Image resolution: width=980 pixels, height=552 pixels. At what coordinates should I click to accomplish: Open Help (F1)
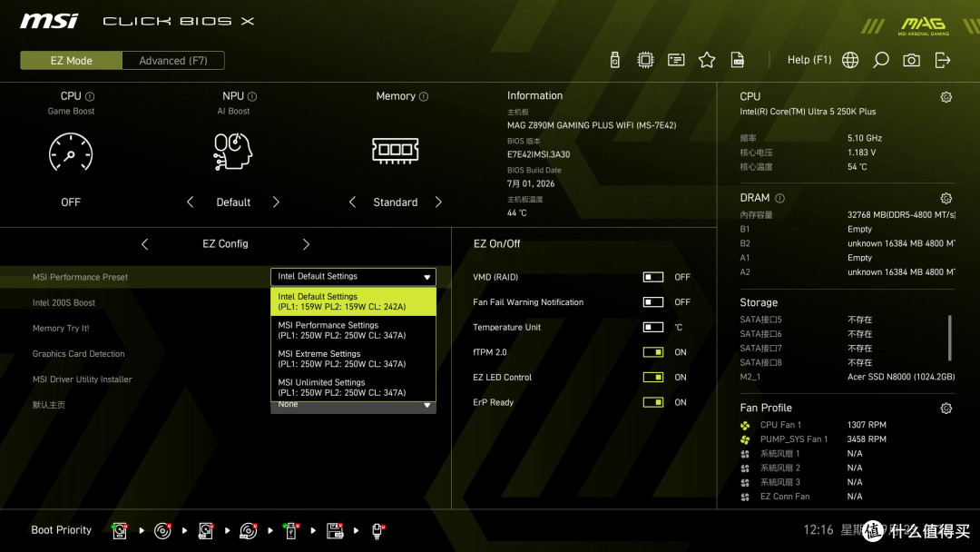coord(808,60)
